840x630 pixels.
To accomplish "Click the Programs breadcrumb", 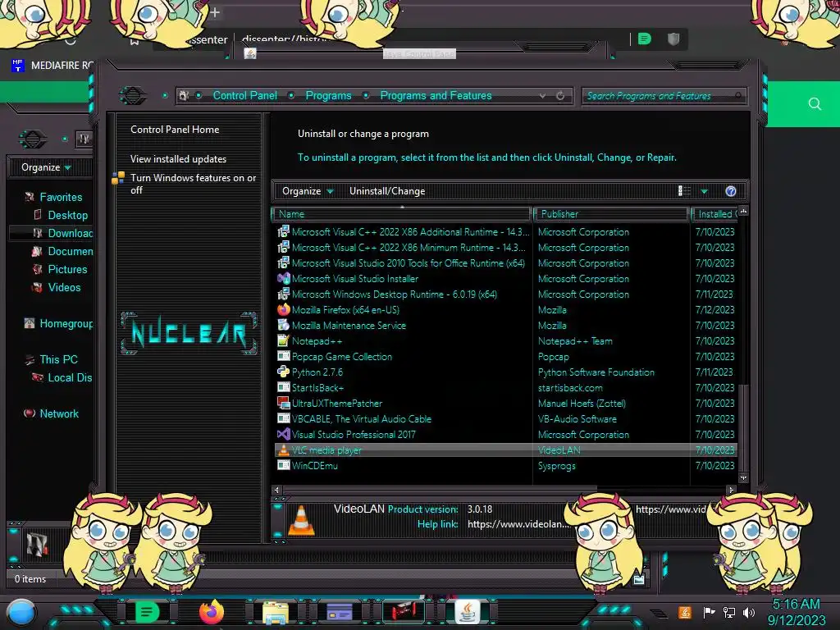I will point(328,95).
